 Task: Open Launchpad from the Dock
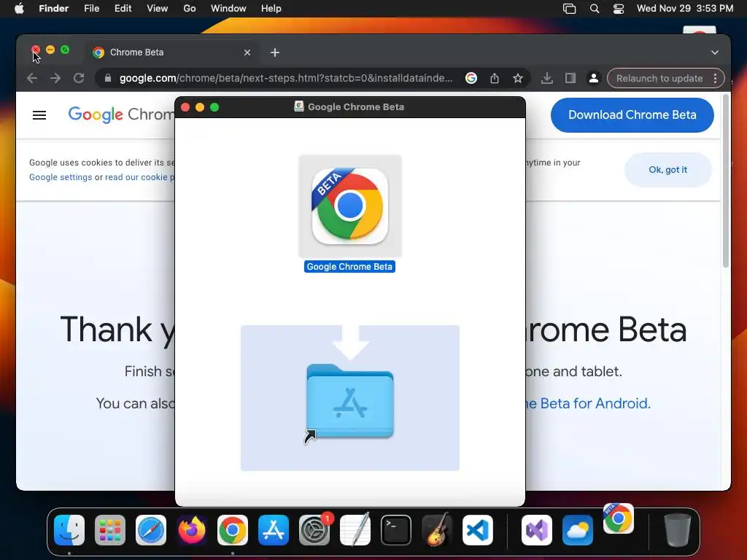point(110,530)
